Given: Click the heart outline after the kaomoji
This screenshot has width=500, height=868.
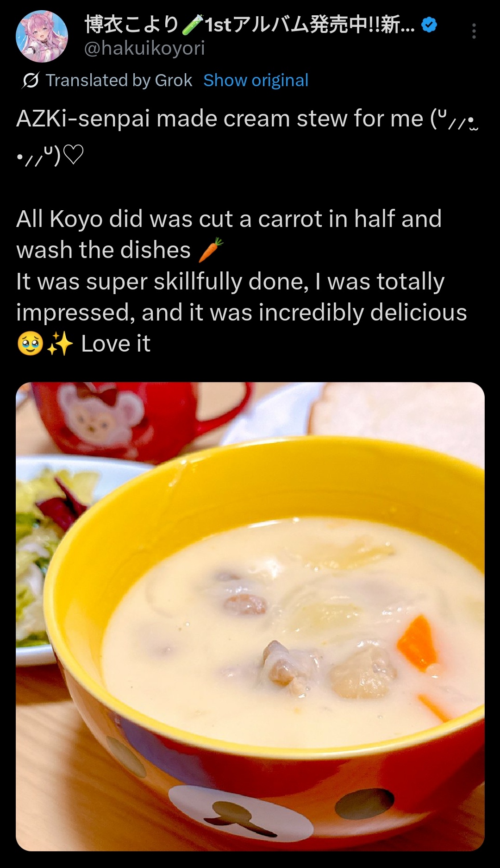Looking at the screenshot, I should click(73, 155).
